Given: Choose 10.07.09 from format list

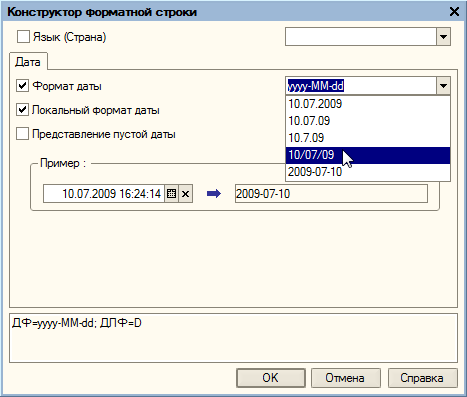Looking at the screenshot, I should pyautogui.click(x=368, y=121).
